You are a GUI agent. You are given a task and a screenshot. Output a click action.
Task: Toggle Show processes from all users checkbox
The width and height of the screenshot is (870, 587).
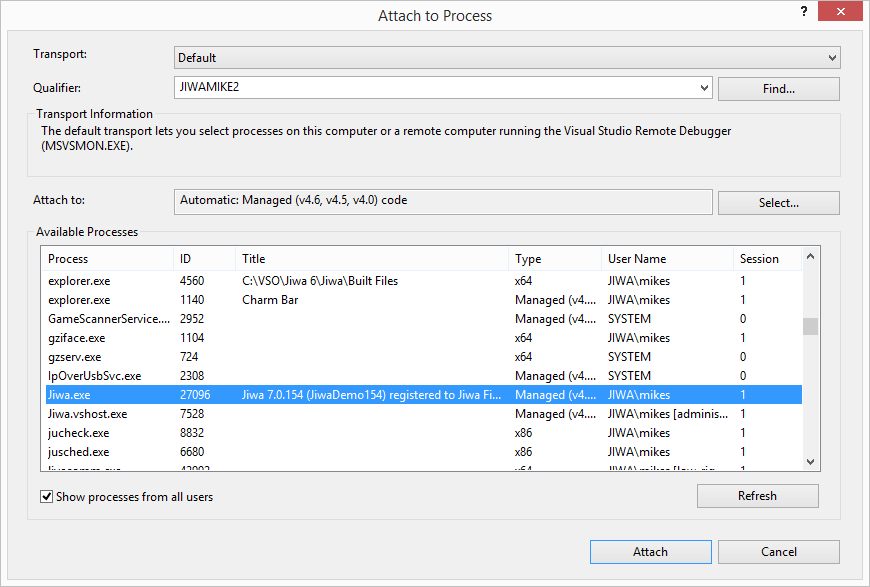[x=46, y=497]
